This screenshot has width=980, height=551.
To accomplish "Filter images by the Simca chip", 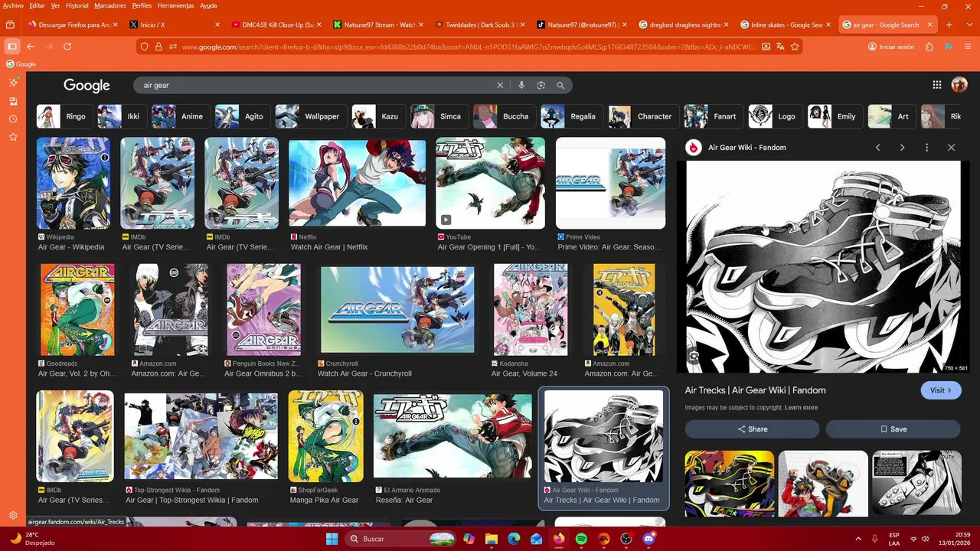I will 439,116.
